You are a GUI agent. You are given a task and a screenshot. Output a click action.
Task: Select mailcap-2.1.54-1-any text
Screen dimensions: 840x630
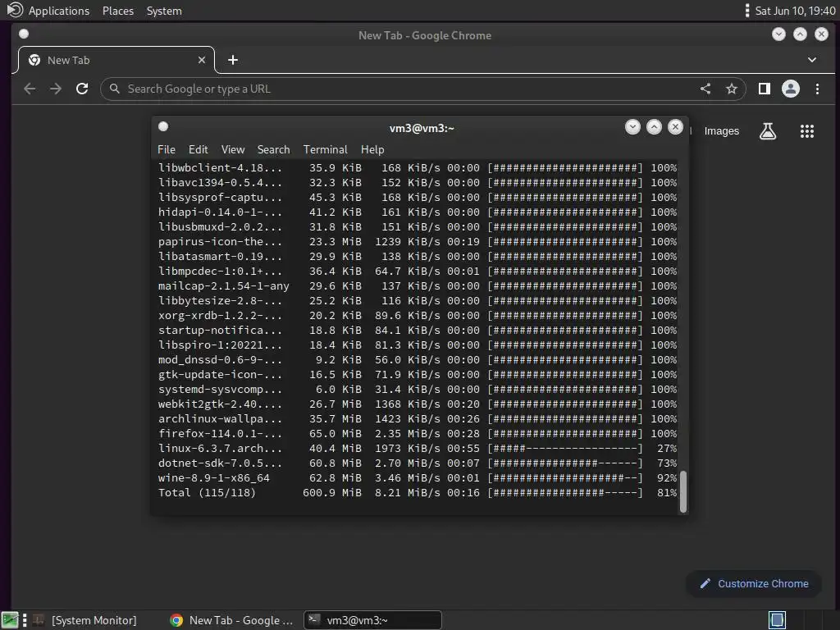tap(223, 286)
